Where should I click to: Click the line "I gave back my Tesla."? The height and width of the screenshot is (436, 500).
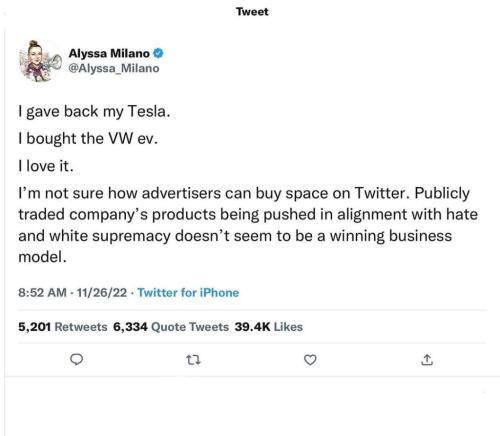coord(94,112)
